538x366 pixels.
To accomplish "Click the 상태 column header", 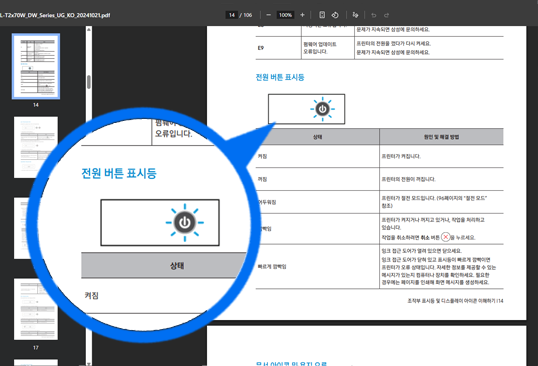I will pos(317,137).
